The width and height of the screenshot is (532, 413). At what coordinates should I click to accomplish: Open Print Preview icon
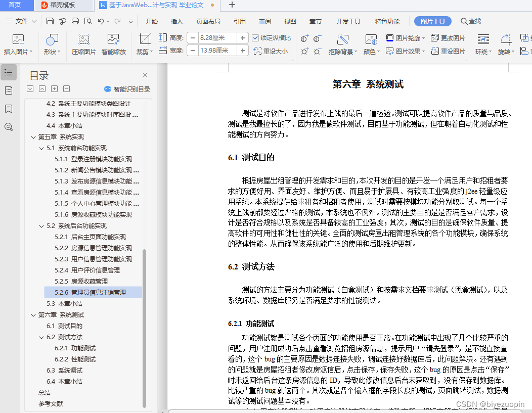point(88,21)
